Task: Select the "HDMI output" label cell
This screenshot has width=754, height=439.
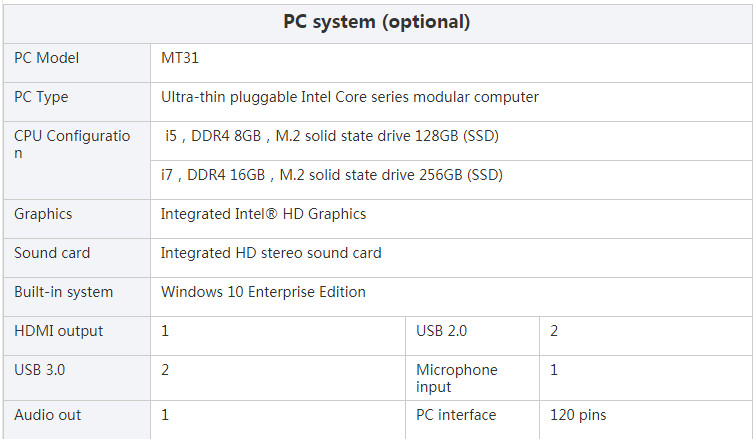Action: pos(58,331)
